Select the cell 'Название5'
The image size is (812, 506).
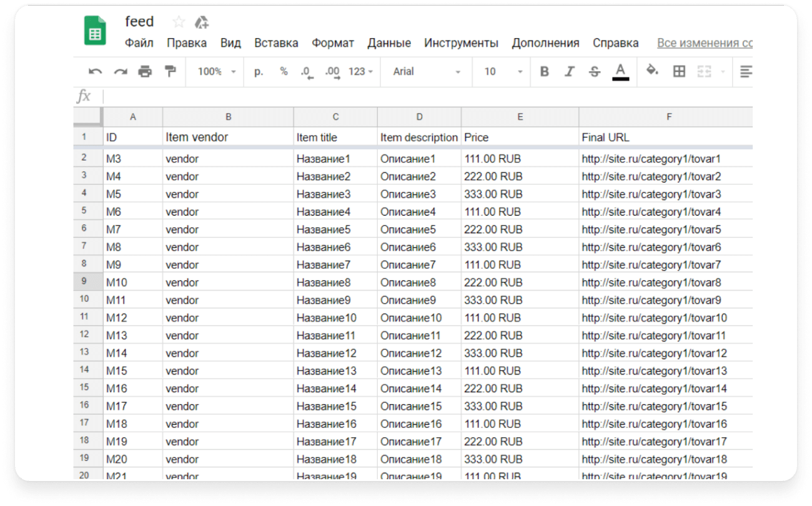point(335,229)
